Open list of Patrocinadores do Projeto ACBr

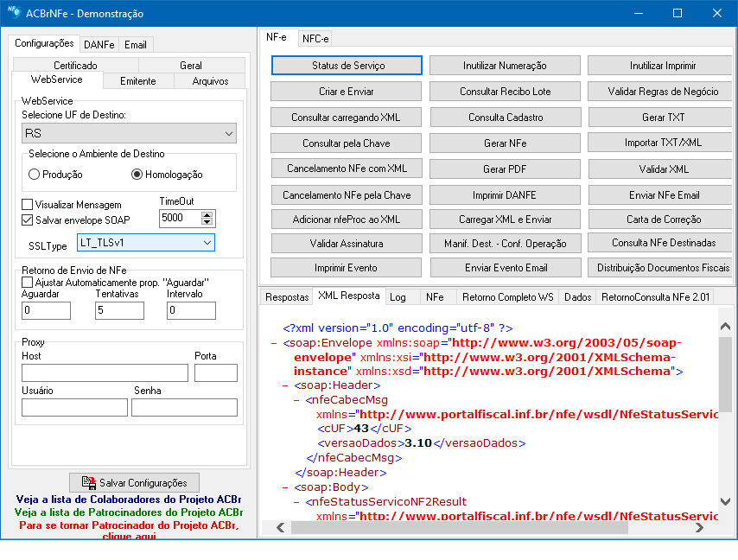(x=129, y=512)
